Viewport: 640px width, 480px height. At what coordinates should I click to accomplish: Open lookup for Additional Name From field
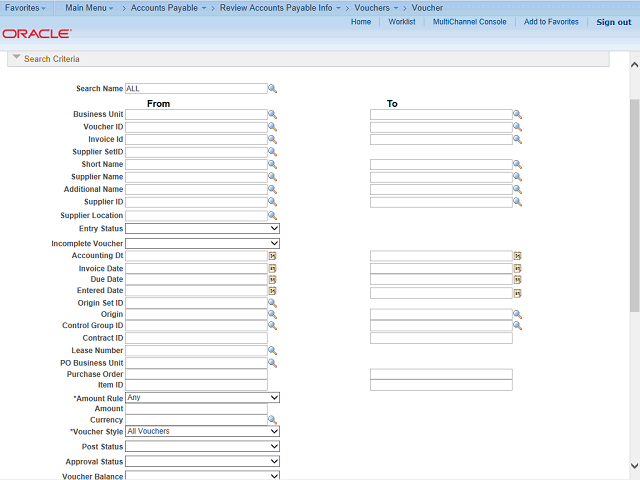272,189
